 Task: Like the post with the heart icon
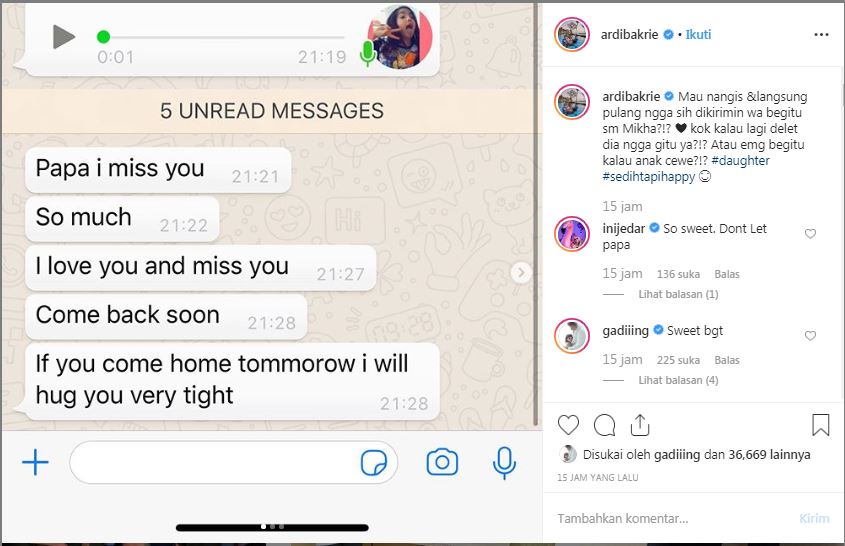pos(568,425)
